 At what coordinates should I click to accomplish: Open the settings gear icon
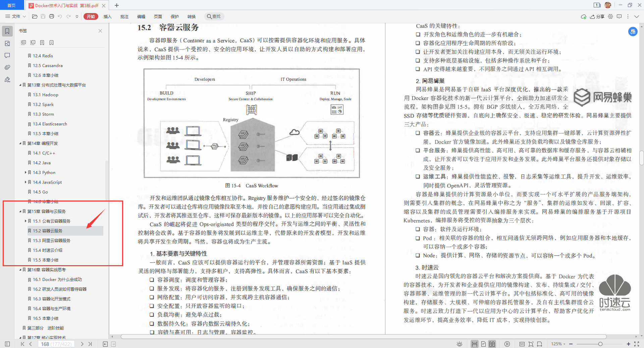610,16
